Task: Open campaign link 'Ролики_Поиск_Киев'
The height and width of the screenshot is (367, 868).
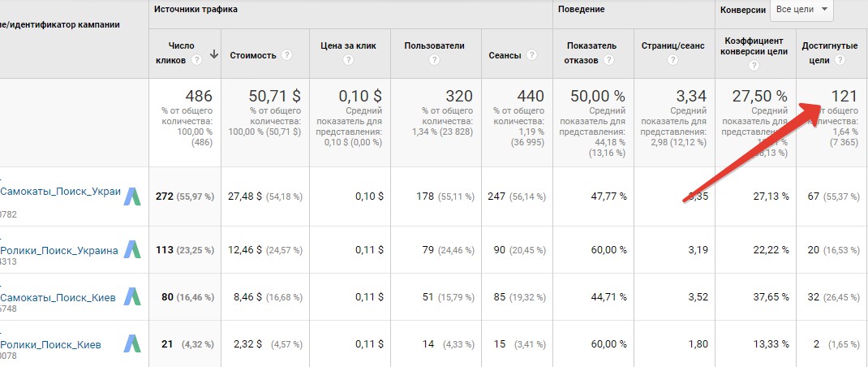Action: [x=50, y=345]
